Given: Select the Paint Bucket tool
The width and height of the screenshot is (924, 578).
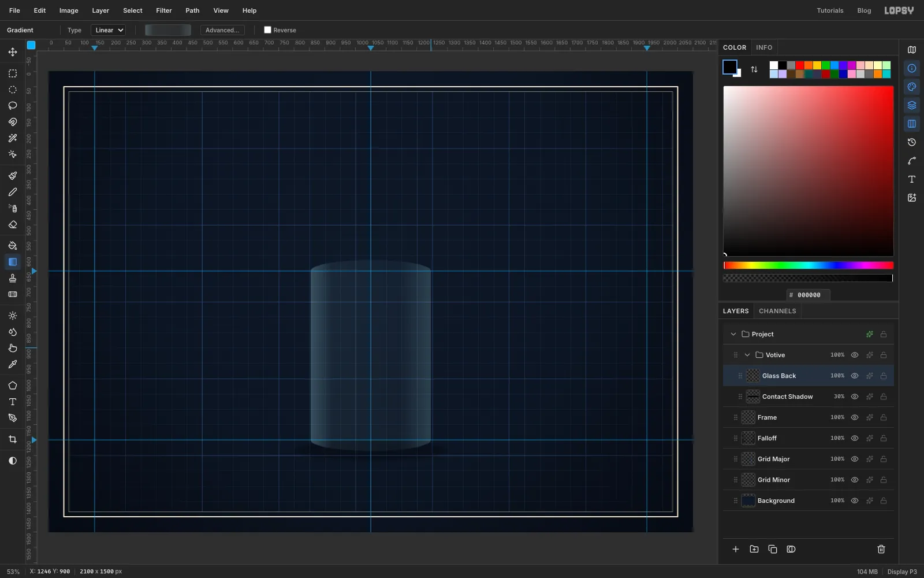Looking at the screenshot, I should pyautogui.click(x=13, y=246).
